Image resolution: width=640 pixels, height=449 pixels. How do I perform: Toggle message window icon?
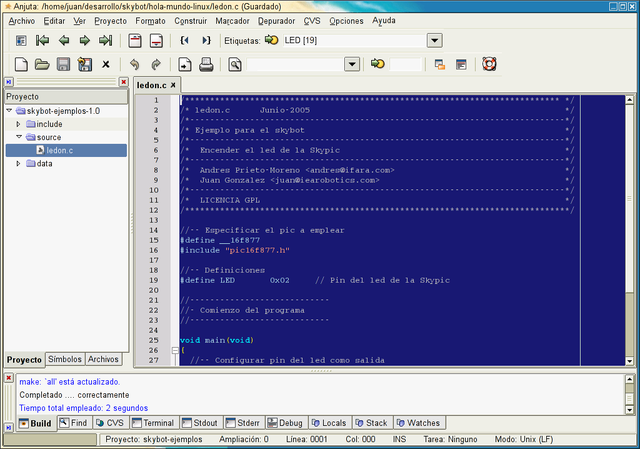point(461,64)
